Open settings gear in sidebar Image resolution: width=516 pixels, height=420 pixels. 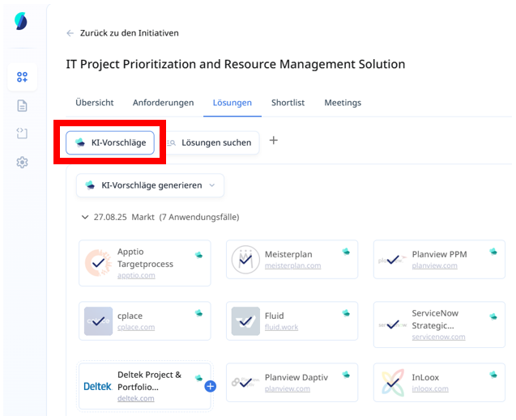click(x=22, y=163)
